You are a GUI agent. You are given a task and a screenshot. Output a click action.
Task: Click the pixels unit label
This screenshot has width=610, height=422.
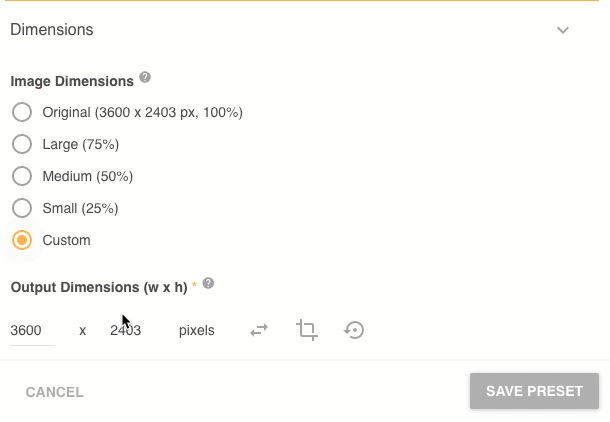point(197,330)
